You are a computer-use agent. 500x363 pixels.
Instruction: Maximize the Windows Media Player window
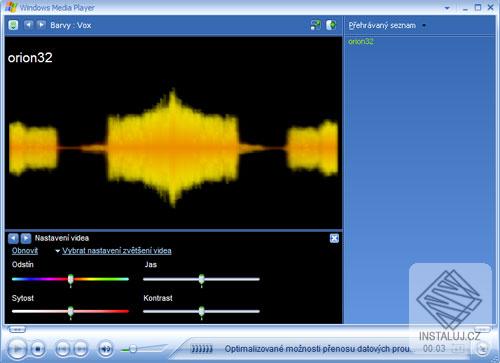(x=478, y=7)
